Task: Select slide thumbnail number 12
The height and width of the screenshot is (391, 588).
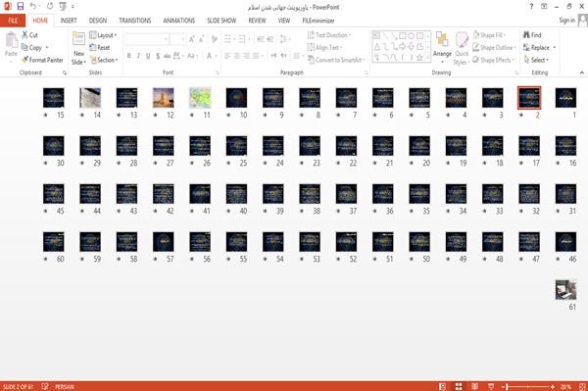Action: [x=164, y=97]
